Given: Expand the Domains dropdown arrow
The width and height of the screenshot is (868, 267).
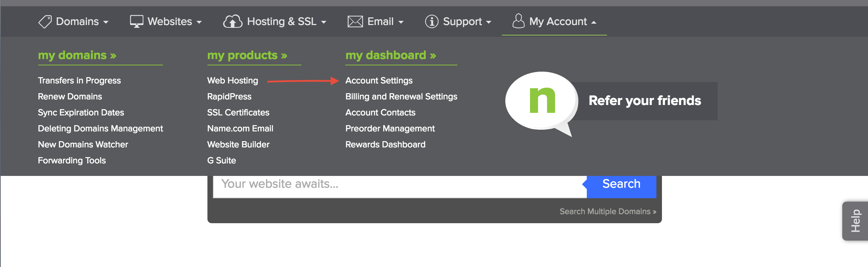Looking at the screenshot, I should click(106, 22).
